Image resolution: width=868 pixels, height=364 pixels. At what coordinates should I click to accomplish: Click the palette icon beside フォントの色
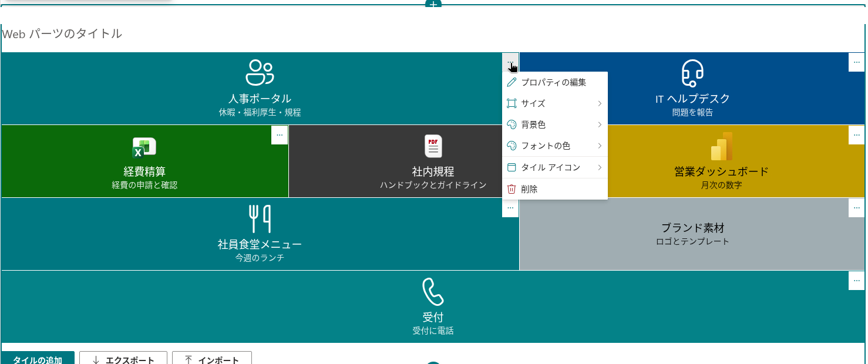click(x=512, y=146)
